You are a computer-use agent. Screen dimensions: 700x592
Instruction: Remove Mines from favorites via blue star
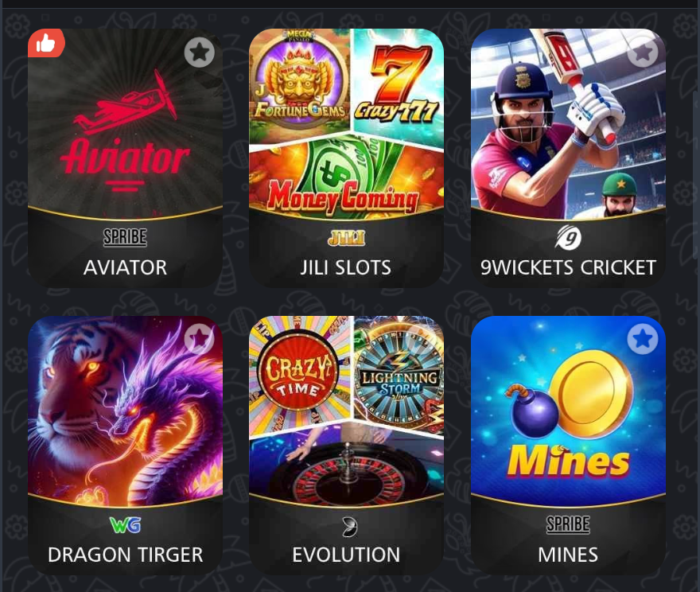(643, 339)
